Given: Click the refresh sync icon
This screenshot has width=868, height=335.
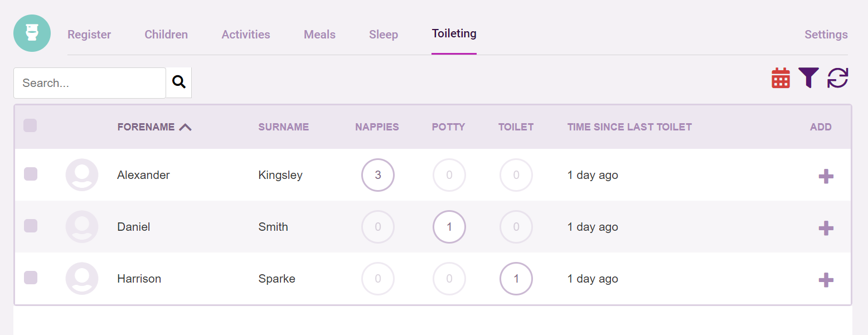Looking at the screenshot, I should click(837, 78).
